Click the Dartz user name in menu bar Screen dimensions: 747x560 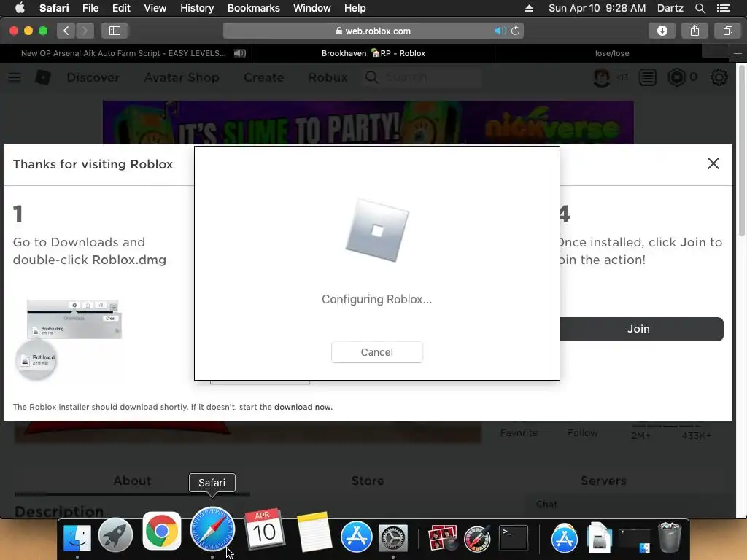pyautogui.click(x=670, y=8)
